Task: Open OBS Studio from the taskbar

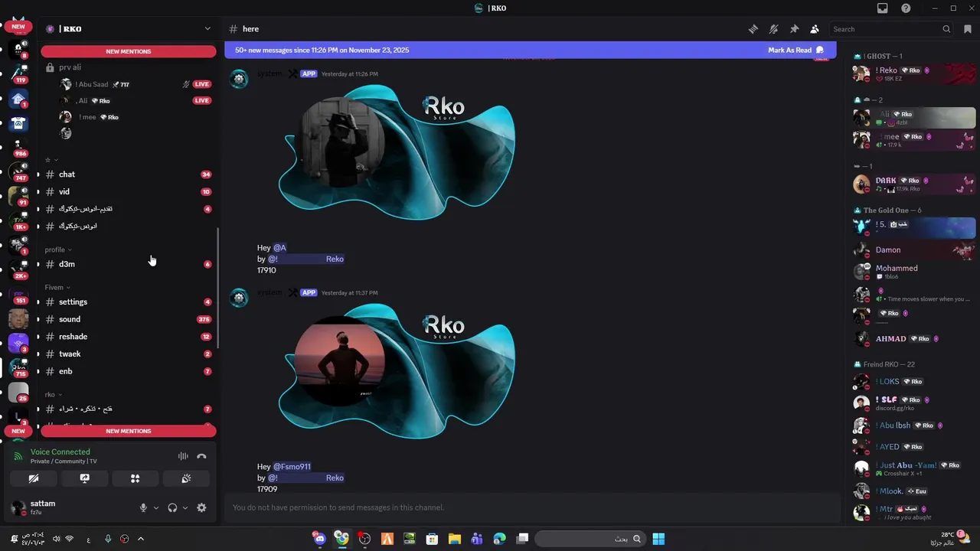Action: click(x=364, y=539)
